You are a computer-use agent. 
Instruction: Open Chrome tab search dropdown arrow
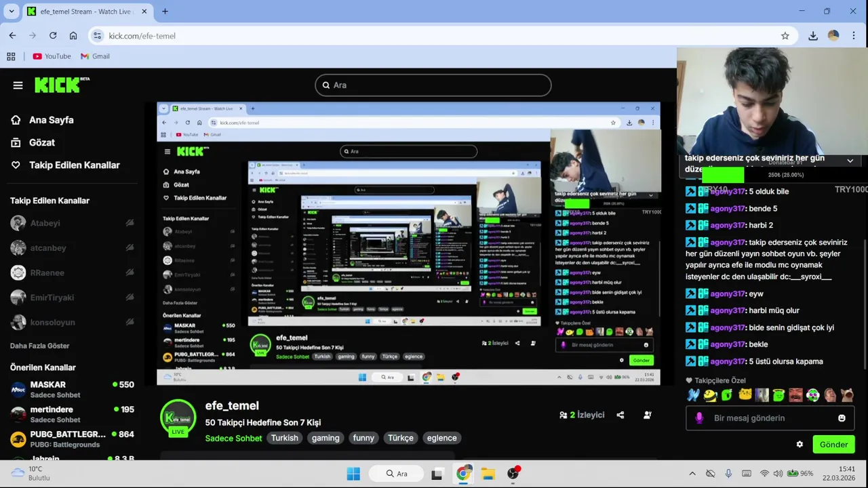(12, 12)
